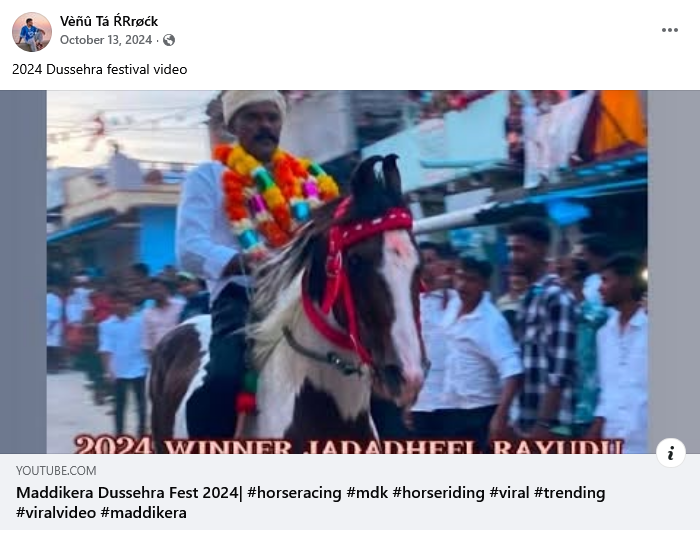Click the round info icon on video
This screenshot has height=534, width=700.
coord(671,453)
